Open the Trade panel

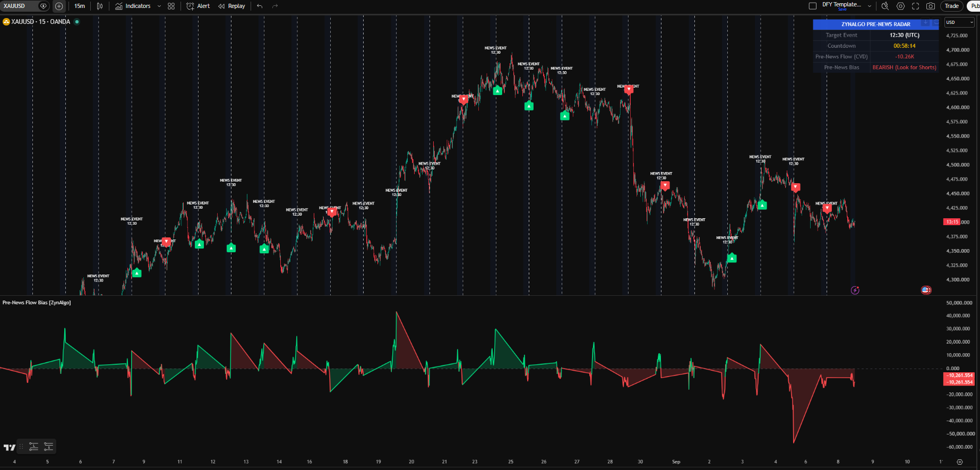click(x=952, y=6)
